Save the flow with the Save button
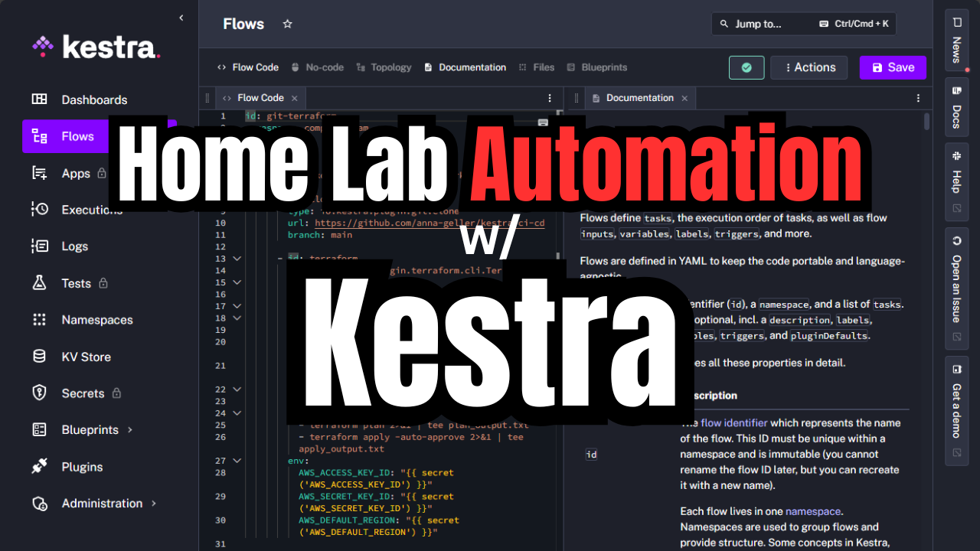Image resolution: width=980 pixels, height=551 pixels. pos(893,67)
